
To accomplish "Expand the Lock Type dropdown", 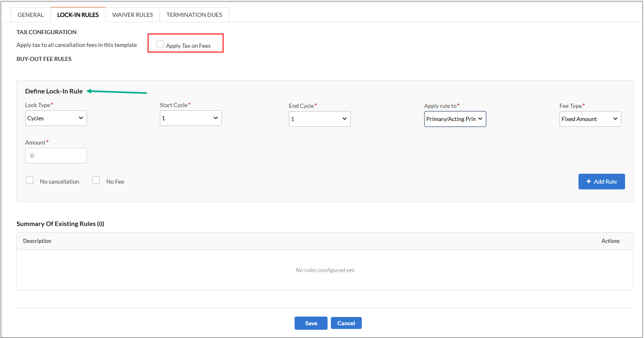I will click(x=56, y=118).
